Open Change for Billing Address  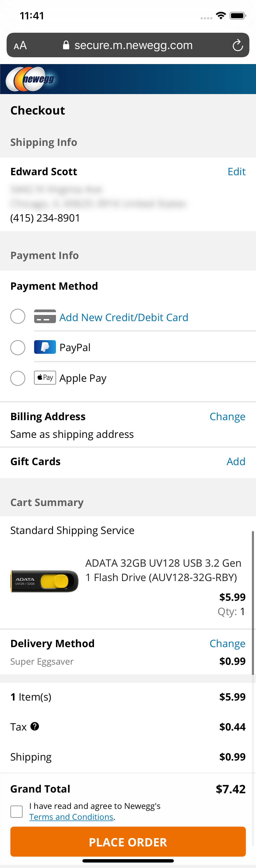point(227,417)
